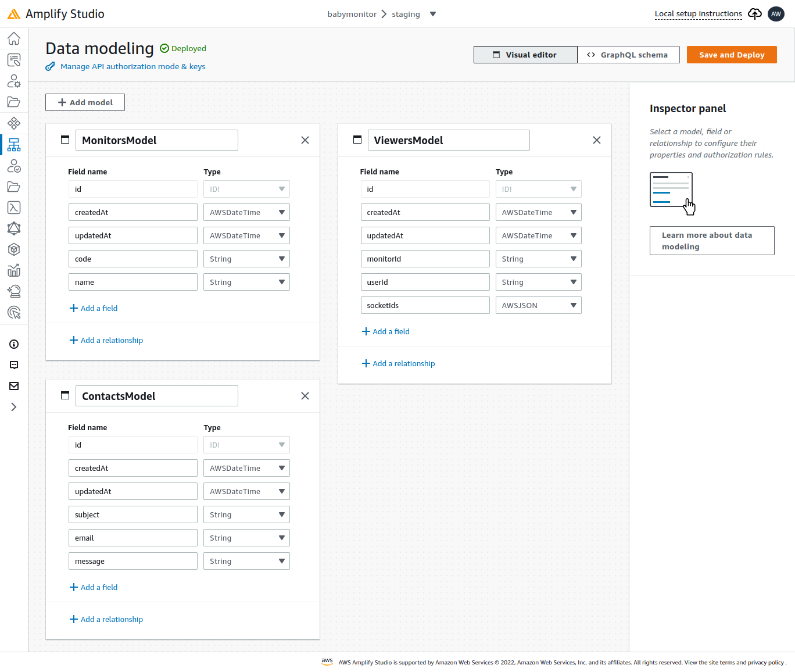Open the GraphQL API sidebar icon
The image size is (795, 672).
(14, 228)
